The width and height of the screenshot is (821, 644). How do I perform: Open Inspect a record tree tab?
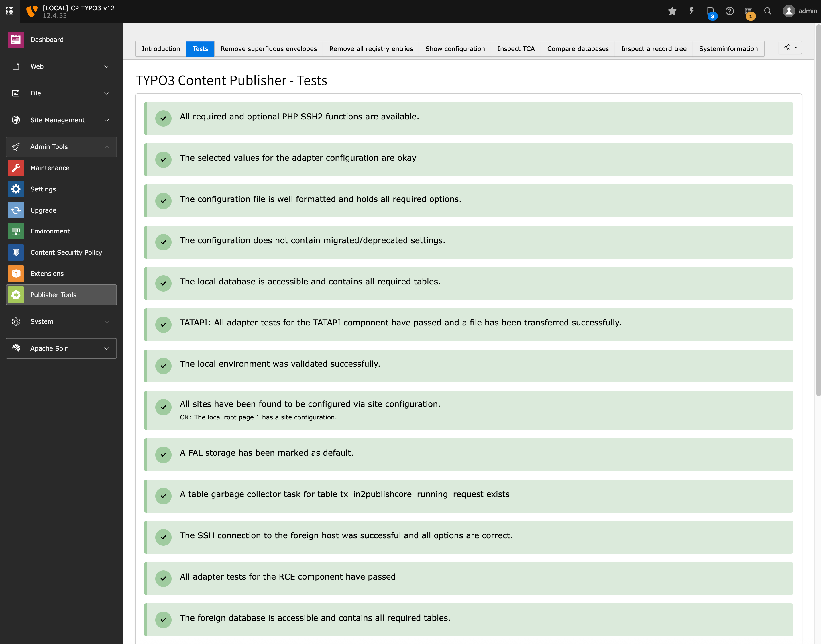click(654, 49)
